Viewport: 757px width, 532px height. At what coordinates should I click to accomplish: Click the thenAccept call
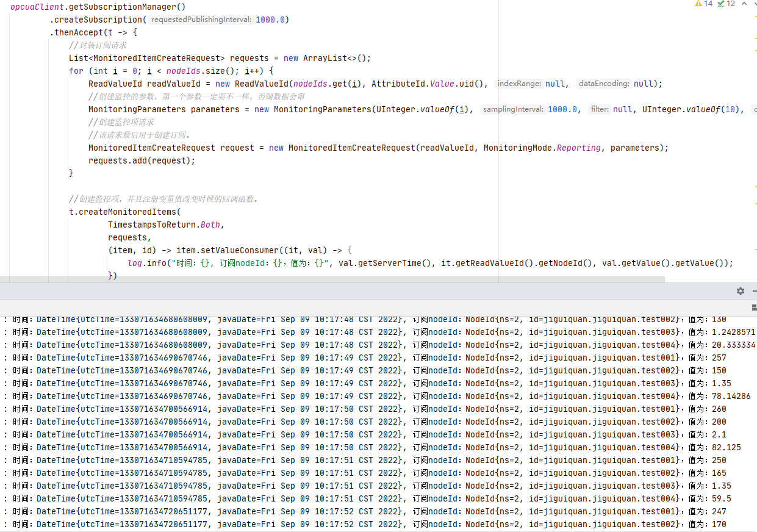click(79, 32)
